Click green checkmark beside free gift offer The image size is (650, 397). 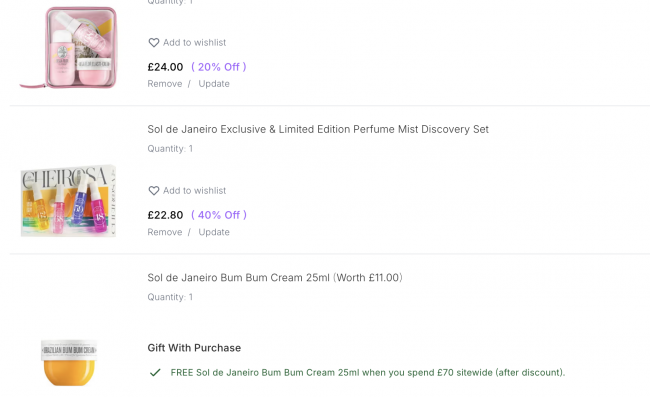tap(155, 373)
